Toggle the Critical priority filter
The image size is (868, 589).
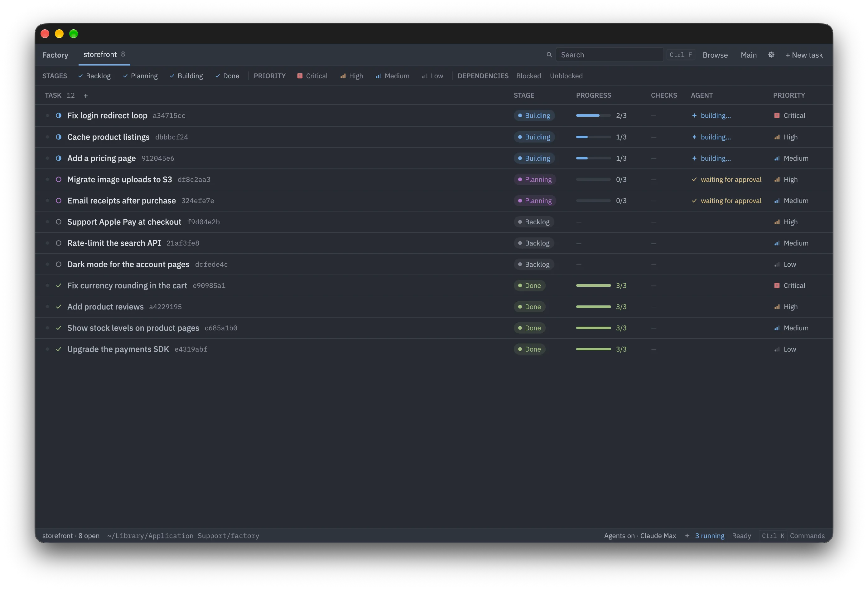[x=312, y=76]
